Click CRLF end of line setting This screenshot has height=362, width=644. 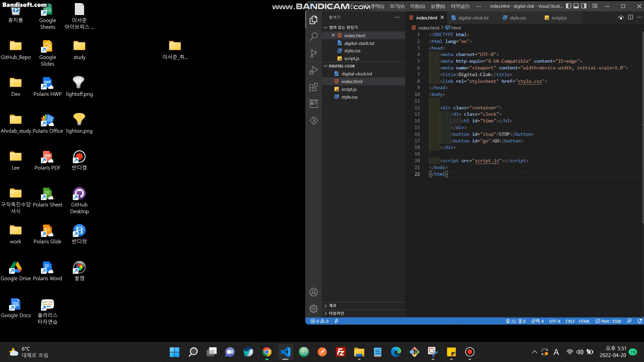(x=570, y=321)
